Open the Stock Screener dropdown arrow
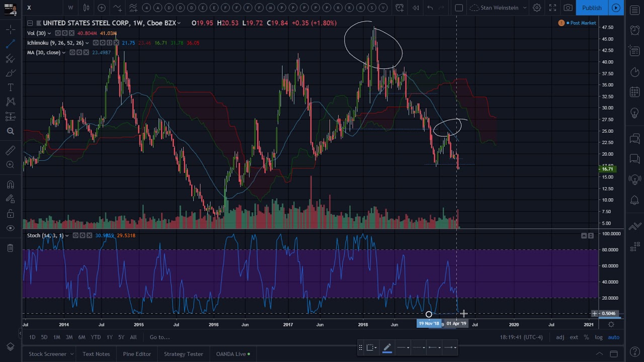644x362 pixels. click(71, 354)
